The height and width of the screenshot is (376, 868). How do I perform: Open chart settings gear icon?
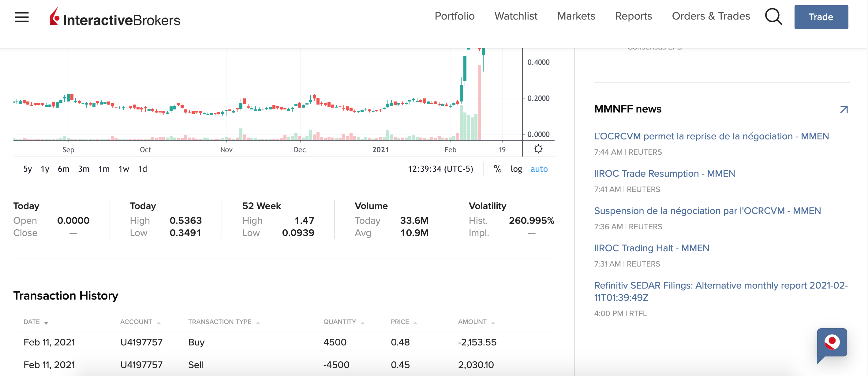pos(538,149)
